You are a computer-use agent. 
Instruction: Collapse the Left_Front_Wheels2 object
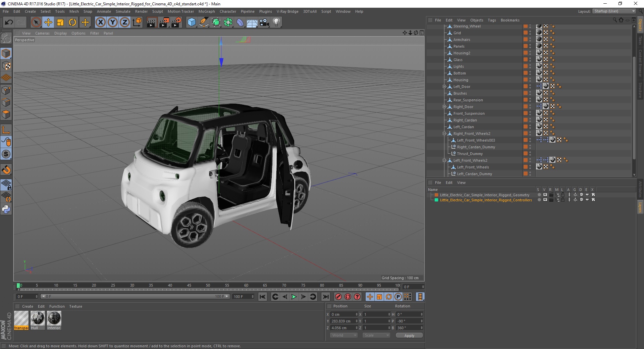(444, 160)
